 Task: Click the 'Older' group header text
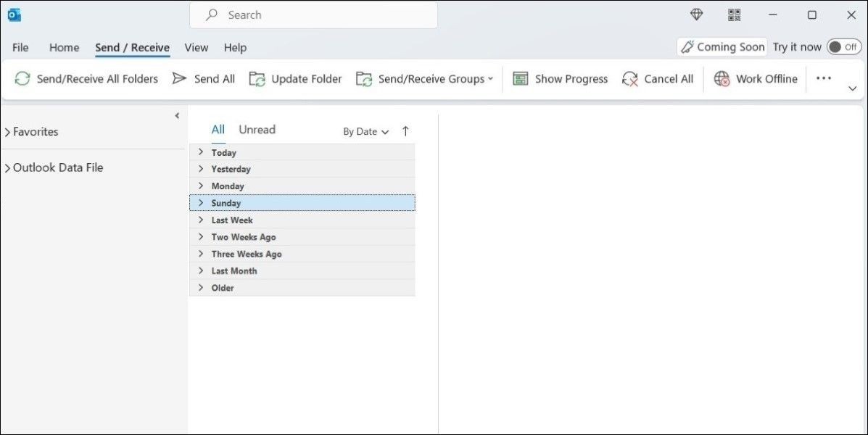point(223,288)
